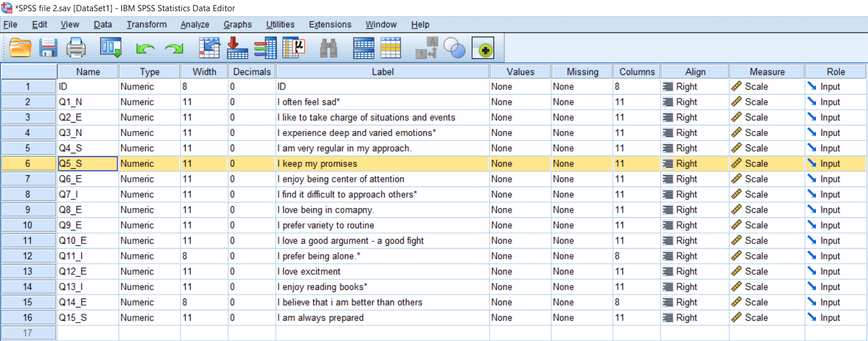Click the Insert Variable toolbar icon

click(x=265, y=48)
